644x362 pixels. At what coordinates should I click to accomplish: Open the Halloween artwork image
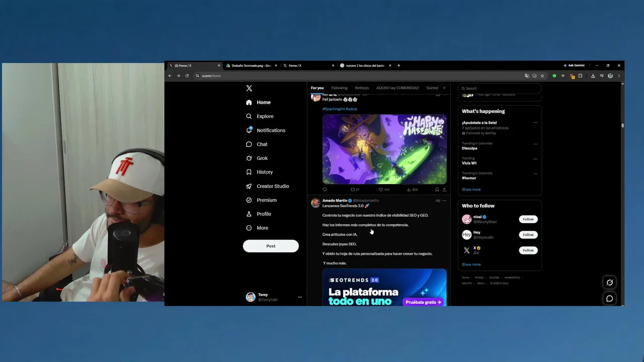384,149
